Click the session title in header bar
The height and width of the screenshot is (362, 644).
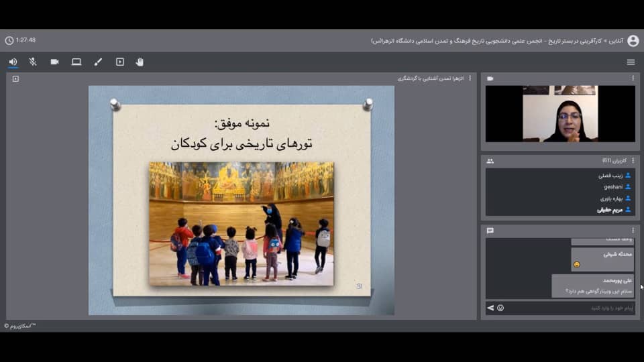click(x=497, y=41)
